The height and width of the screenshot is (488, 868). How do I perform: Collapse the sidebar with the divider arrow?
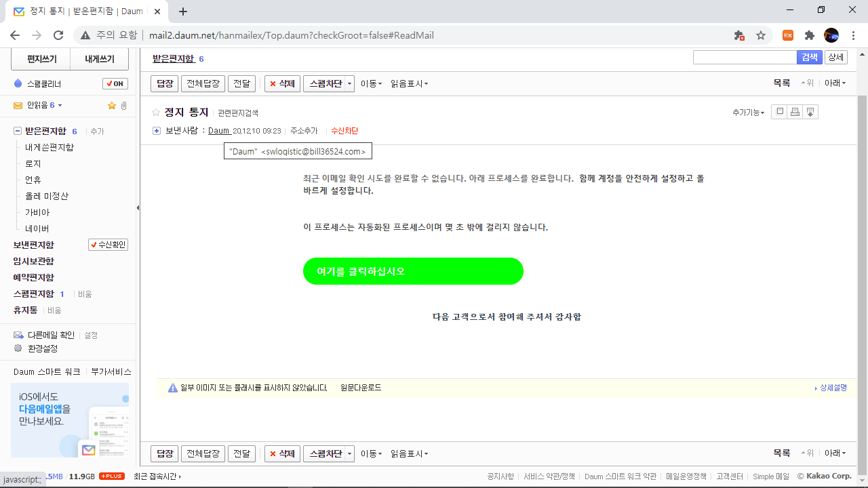(x=138, y=208)
